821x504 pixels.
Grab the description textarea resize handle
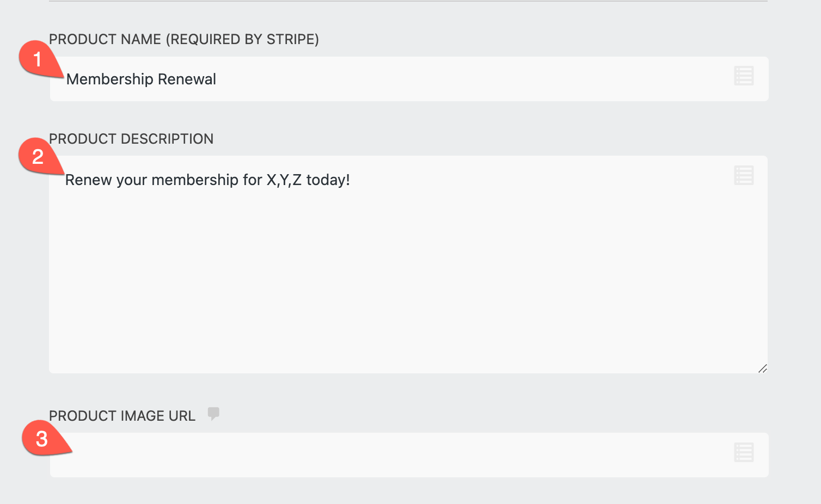[762, 368]
